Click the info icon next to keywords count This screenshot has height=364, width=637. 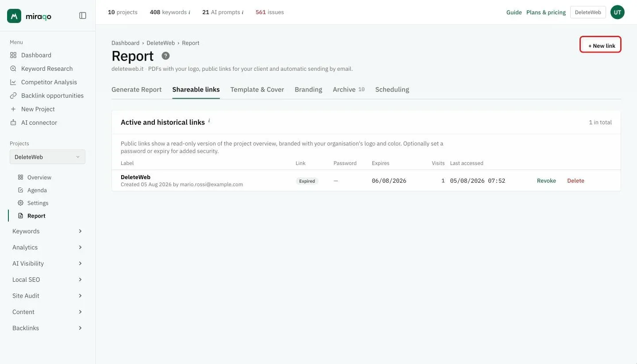[x=189, y=12]
